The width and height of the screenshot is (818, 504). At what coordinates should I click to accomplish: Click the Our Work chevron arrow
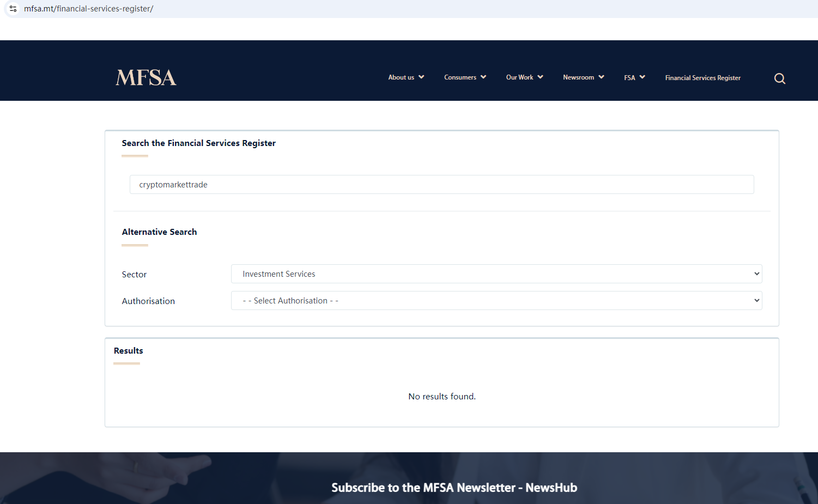click(540, 77)
